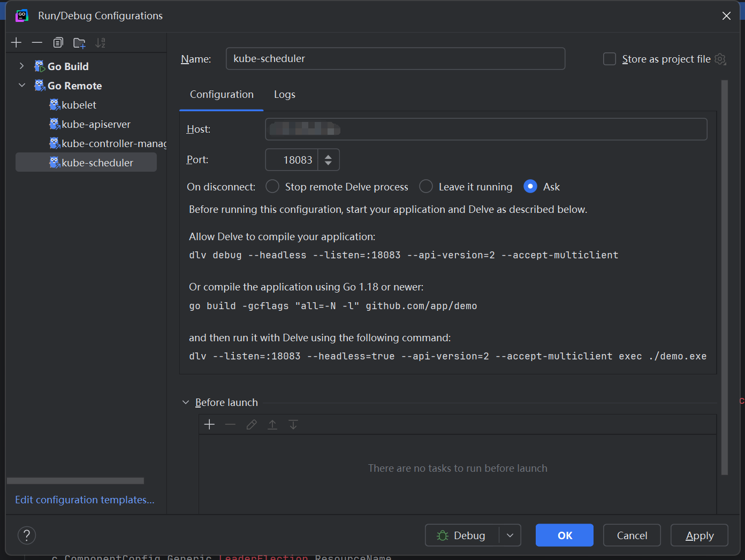Switch to the Configuration tab
Screen dimensions: 745x560
click(222, 94)
